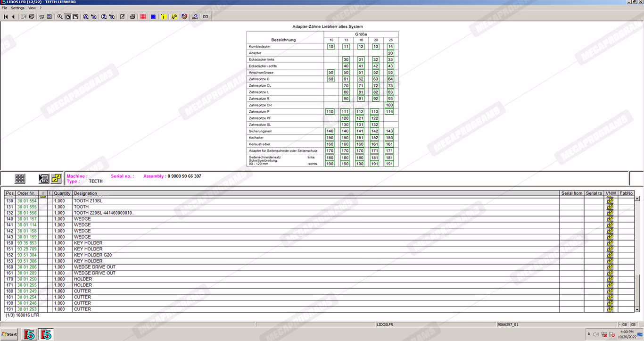
Task: Click the Serial from column header
Action: pyautogui.click(x=572, y=193)
